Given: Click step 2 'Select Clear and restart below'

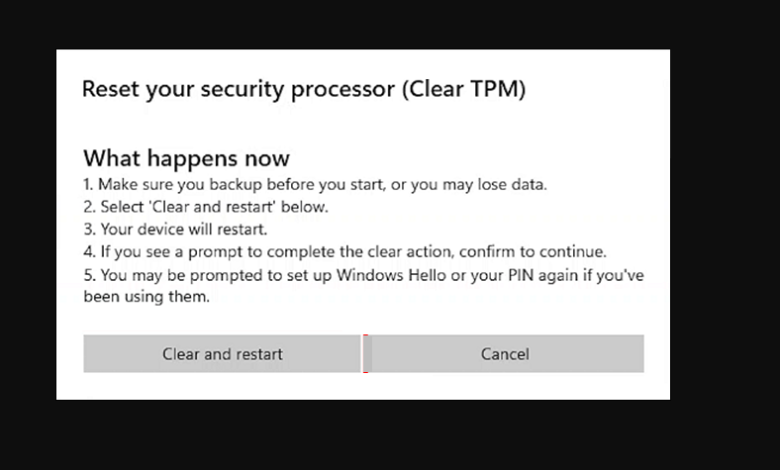Looking at the screenshot, I should [x=206, y=207].
